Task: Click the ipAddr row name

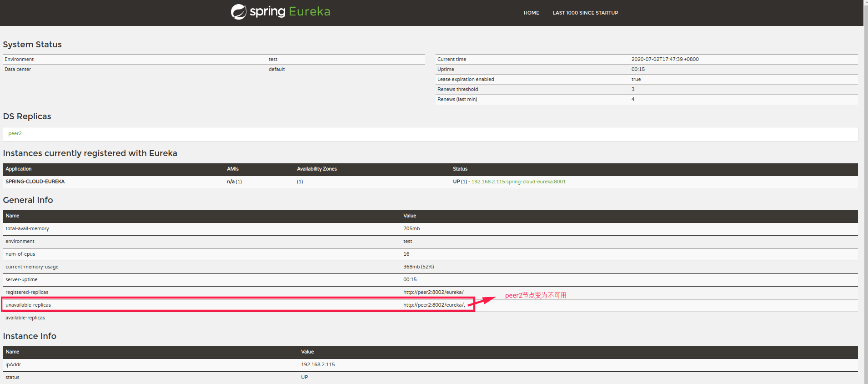Action: pos(13,364)
